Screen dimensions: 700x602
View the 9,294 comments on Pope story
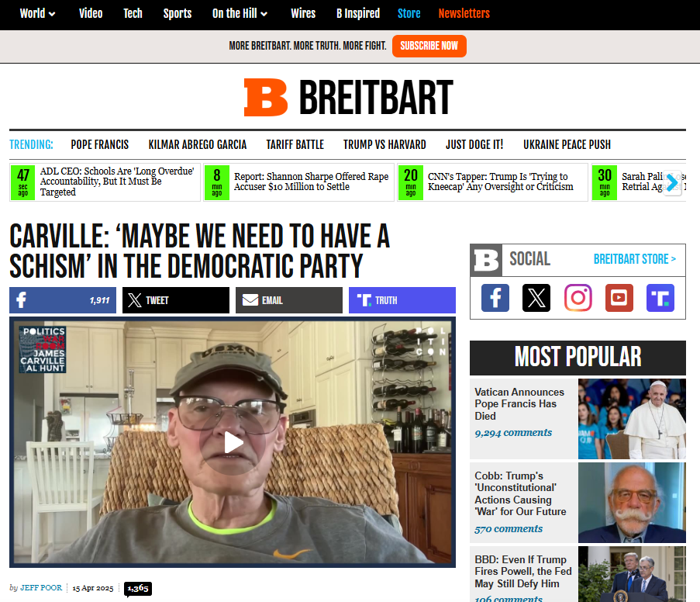(x=513, y=433)
